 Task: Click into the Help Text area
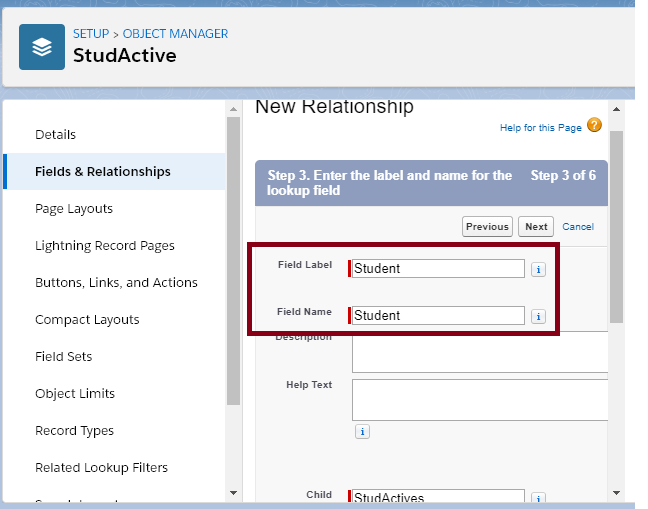point(480,400)
